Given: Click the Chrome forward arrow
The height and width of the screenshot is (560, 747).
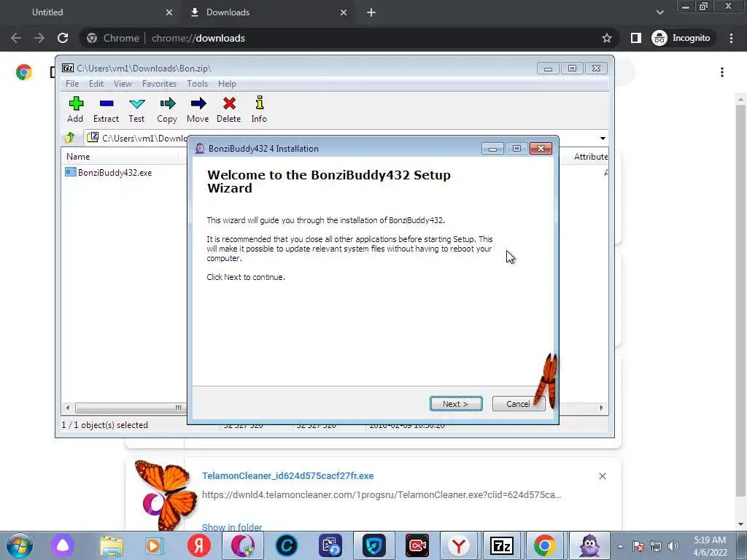Looking at the screenshot, I should tap(39, 38).
